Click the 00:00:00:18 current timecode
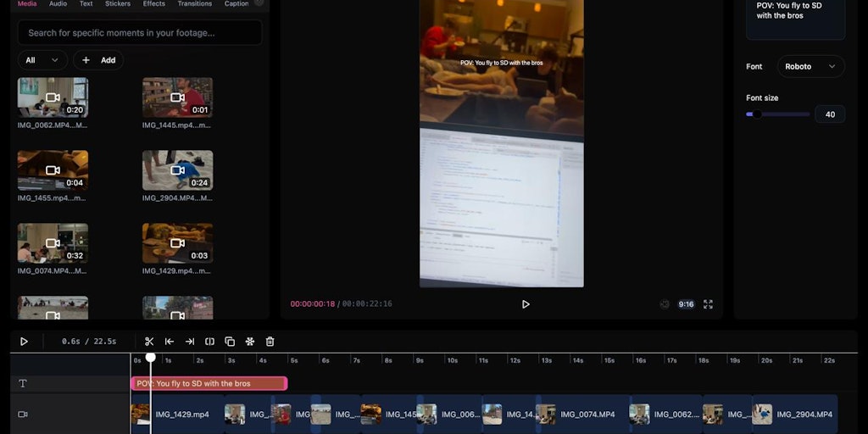Image resolution: width=868 pixels, height=434 pixels. point(312,304)
